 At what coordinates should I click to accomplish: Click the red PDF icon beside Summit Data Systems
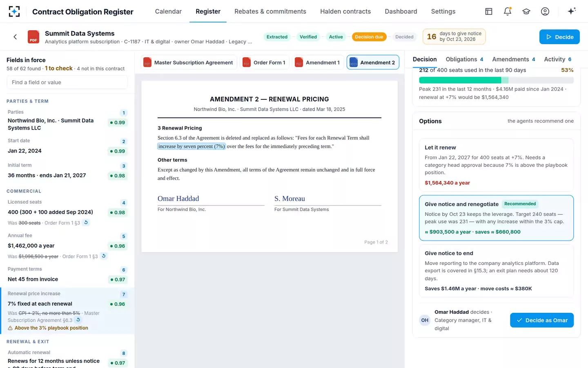click(33, 37)
